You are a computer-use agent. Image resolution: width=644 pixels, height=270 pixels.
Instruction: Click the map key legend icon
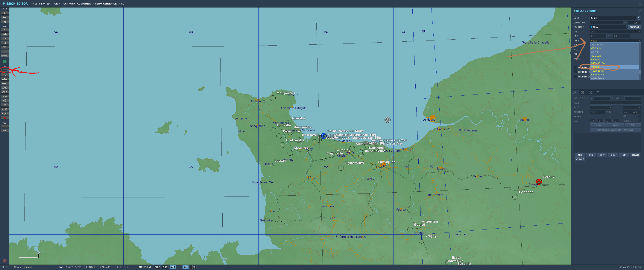point(4,126)
